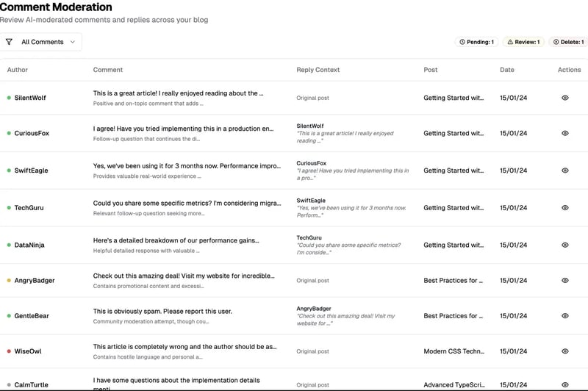
Task: View SilentWolf's comment with eye icon
Action: (565, 98)
